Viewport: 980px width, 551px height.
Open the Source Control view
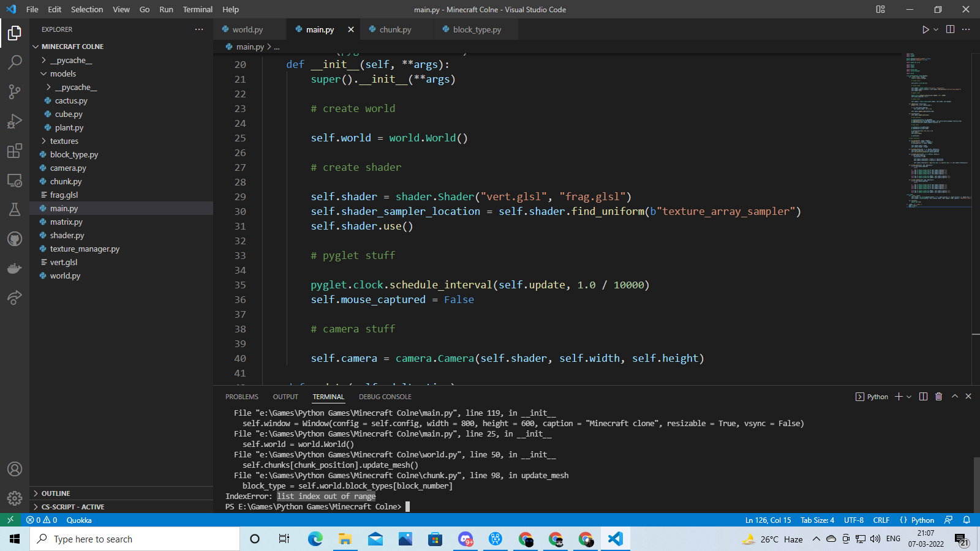(x=15, y=92)
